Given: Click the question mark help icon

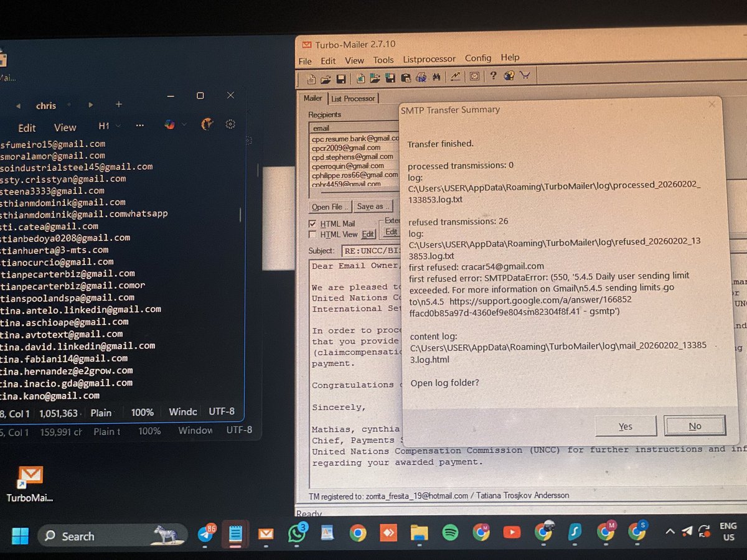Looking at the screenshot, I should pyautogui.click(x=493, y=76).
